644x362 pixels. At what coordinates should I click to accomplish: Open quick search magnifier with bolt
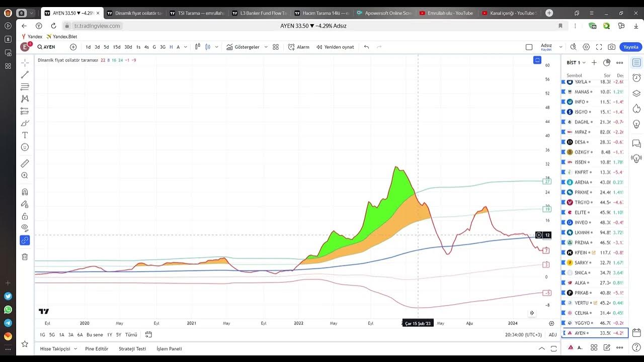(x=574, y=47)
